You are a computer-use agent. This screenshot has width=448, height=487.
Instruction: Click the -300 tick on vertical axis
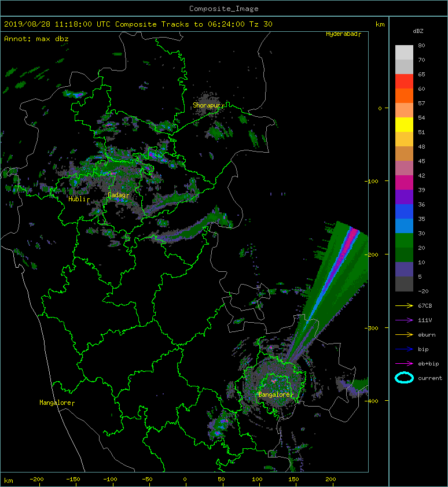tap(371, 328)
